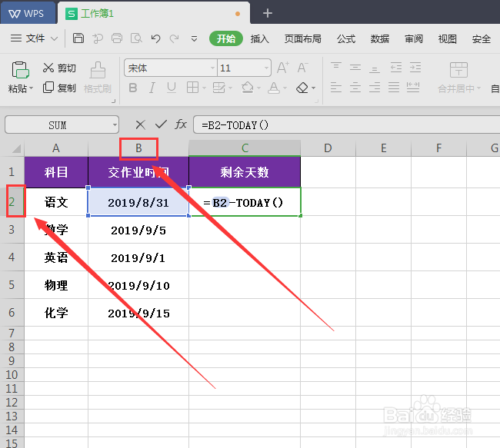Justify text alignment icon

coord(394,88)
